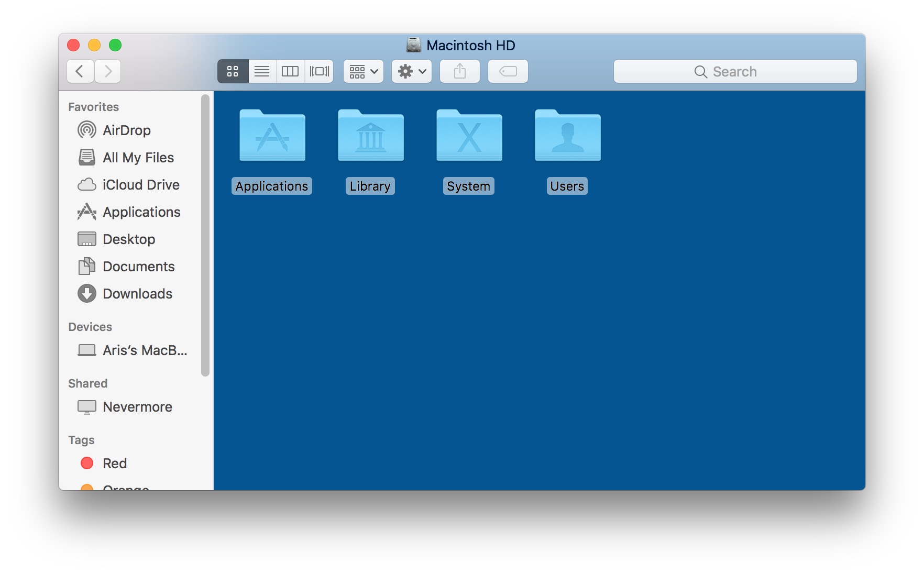The height and width of the screenshot is (574, 924).
Task: Switch to column view
Action: click(290, 71)
